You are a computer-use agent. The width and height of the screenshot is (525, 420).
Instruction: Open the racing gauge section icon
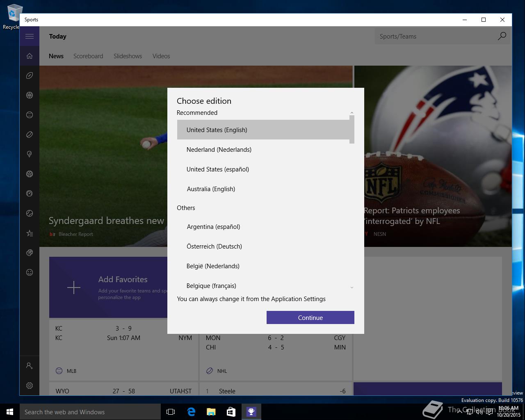coord(30,194)
